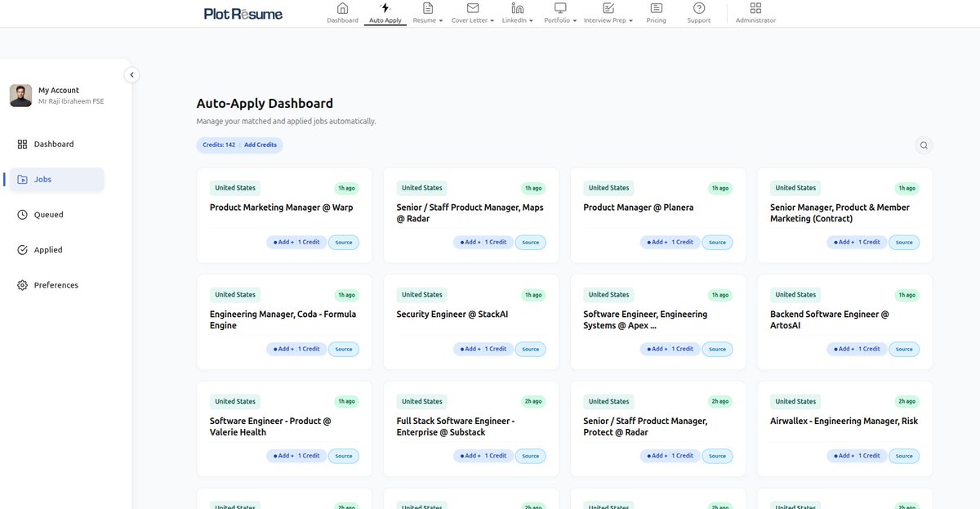Select Queued in the sidebar
Image resolution: width=980 pixels, height=509 pixels.
(x=48, y=215)
